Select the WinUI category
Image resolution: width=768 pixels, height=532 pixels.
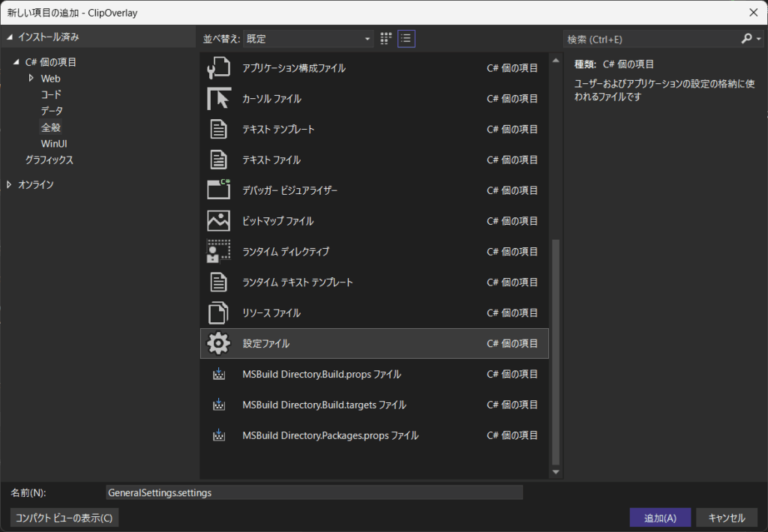[54, 143]
